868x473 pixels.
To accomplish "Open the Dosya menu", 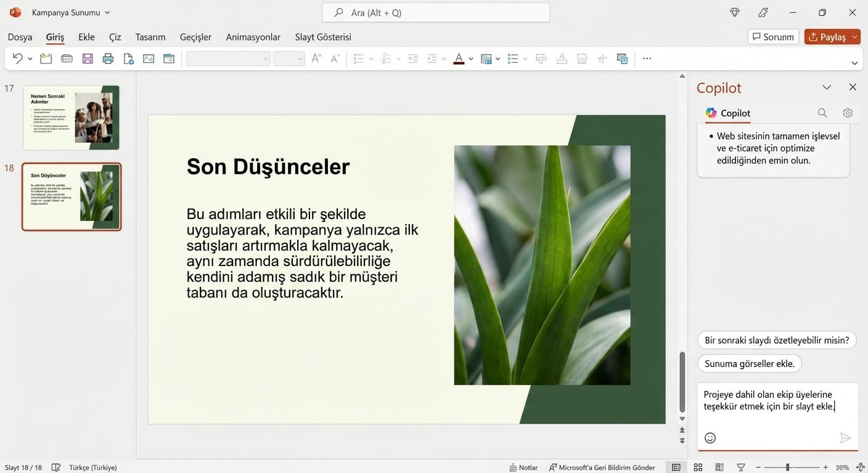I will pos(19,37).
